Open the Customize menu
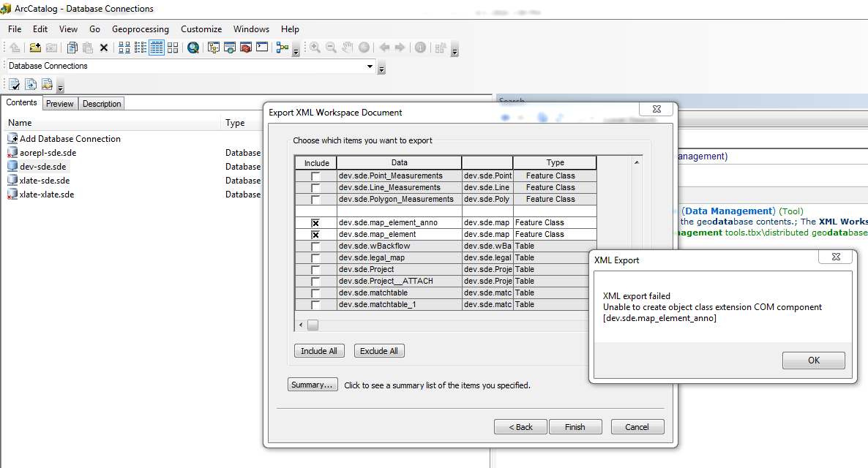The width and height of the screenshot is (868, 468). (x=201, y=29)
